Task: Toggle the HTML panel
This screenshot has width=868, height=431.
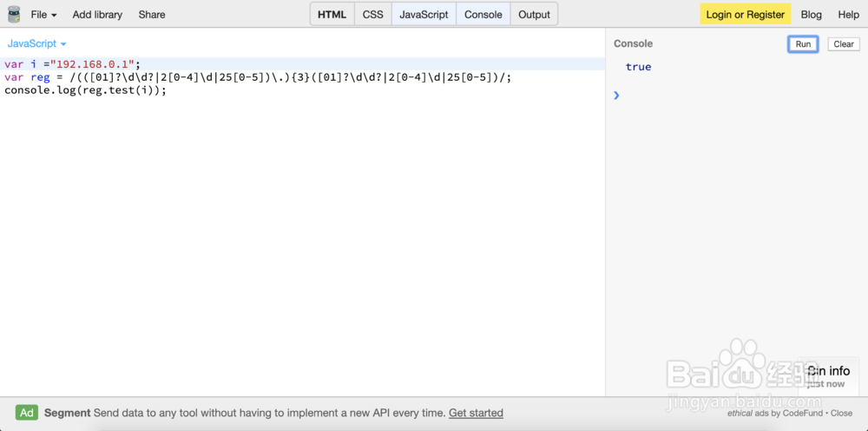Action: click(x=332, y=15)
